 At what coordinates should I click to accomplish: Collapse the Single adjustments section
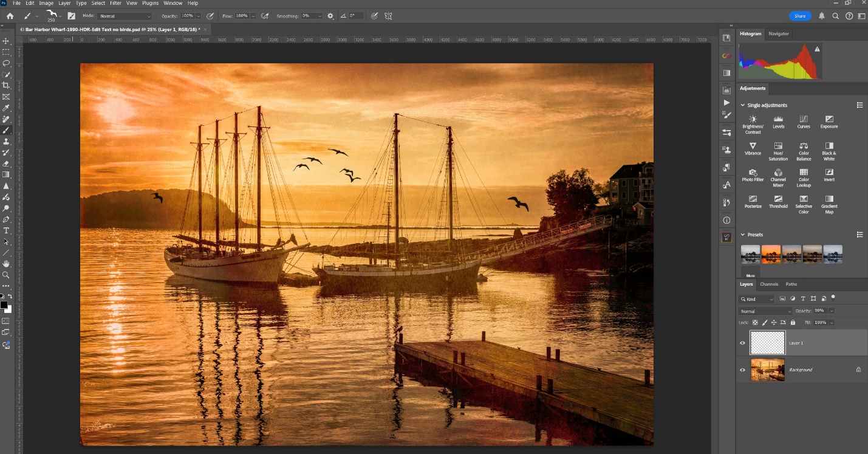[742, 105]
